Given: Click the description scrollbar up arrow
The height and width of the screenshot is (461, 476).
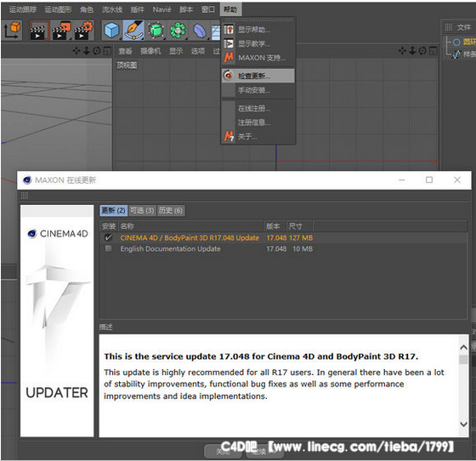Looking at the screenshot, I should 463,347.
